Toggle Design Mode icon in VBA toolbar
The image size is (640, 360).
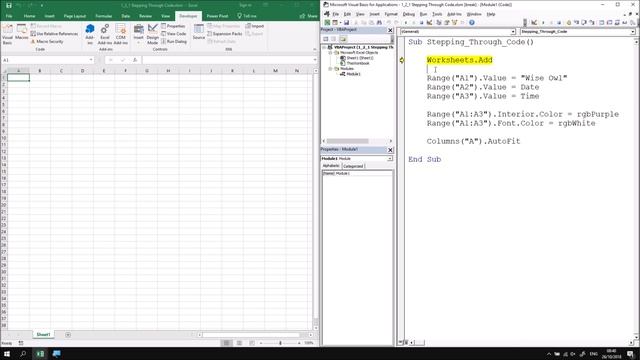pos(429,23)
